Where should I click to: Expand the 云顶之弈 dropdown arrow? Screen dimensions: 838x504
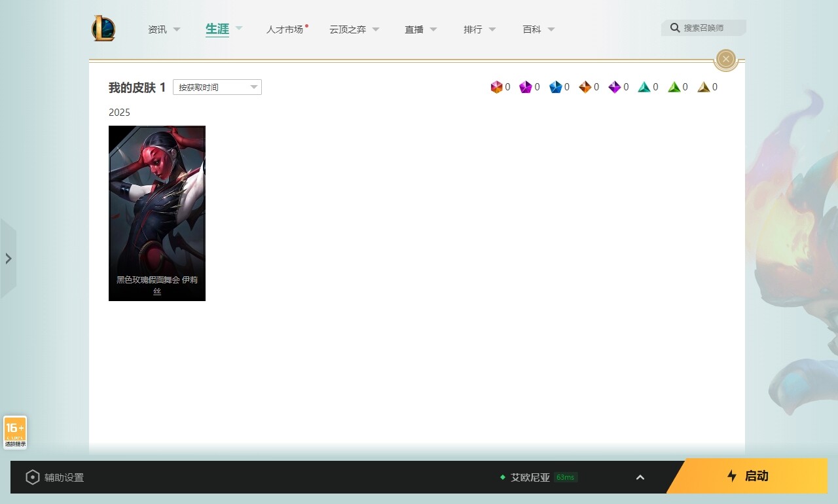[x=376, y=29]
